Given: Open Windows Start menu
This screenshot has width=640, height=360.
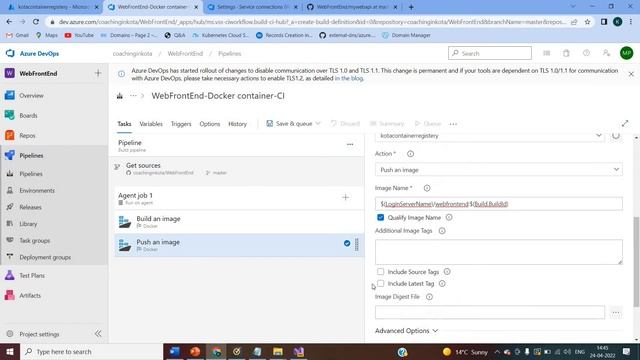Looking at the screenshot, I should (x=9, y=351).
